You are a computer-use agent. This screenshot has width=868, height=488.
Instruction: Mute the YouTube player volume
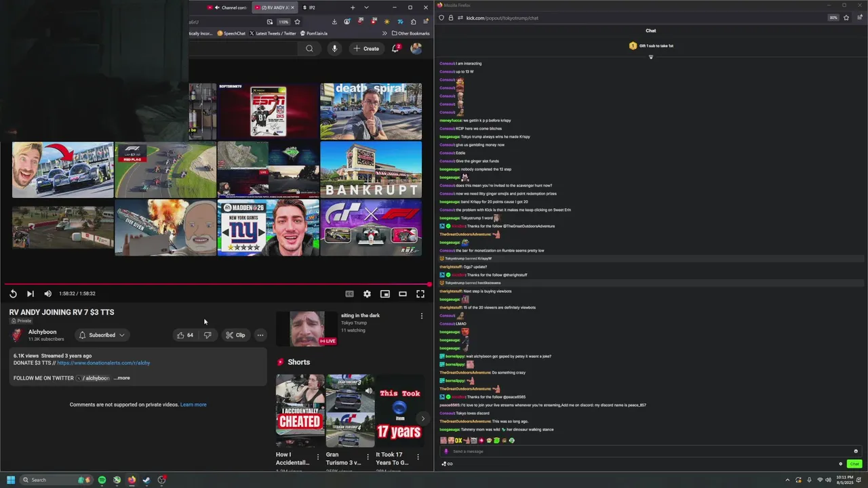tap(47, 293)
